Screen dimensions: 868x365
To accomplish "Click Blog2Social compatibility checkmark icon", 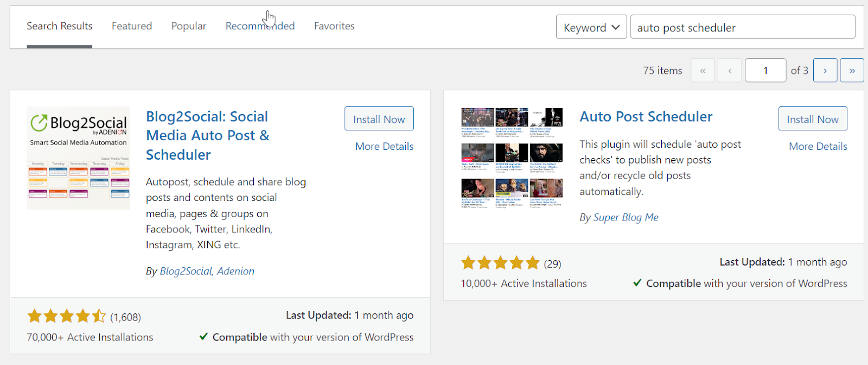I will [203, 337].
